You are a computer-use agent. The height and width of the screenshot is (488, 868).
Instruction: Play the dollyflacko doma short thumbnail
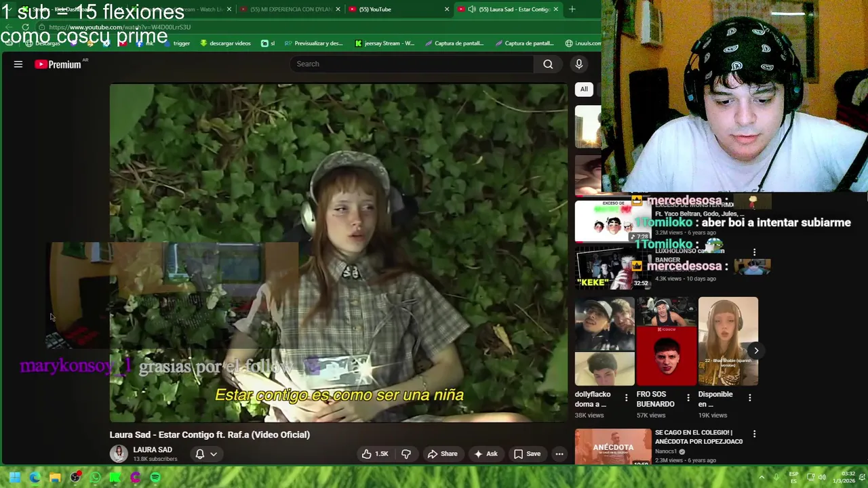pyautogui.click(x=604, y=341)
